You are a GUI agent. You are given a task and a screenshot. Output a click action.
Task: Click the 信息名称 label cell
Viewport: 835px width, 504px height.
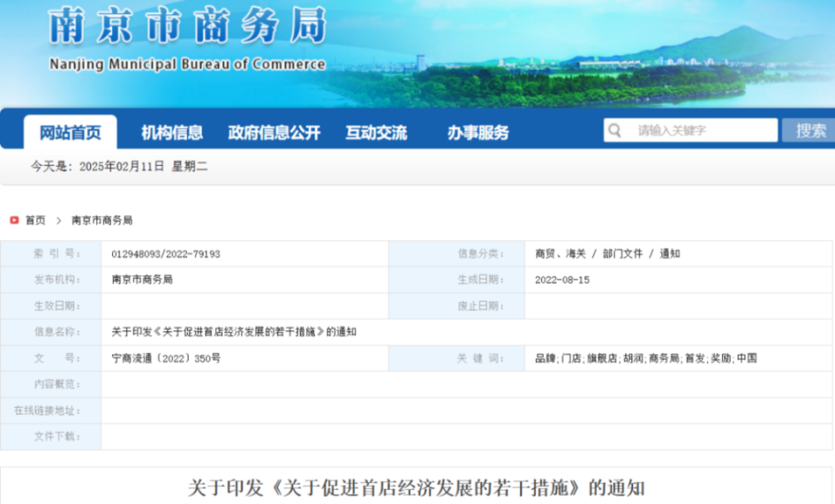(51, 332)
